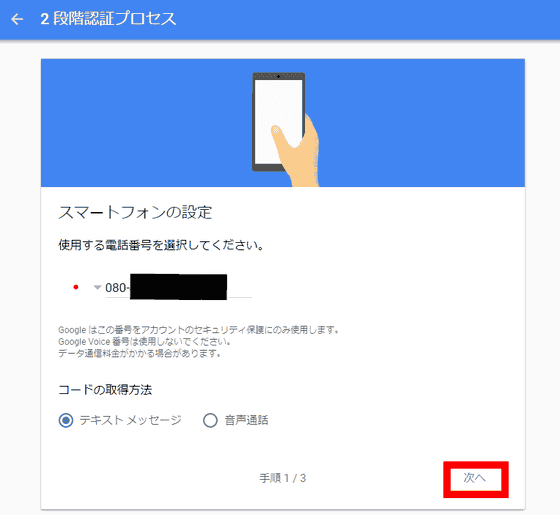560x515 pixels.
Task: Click the データ通信料金 notice line
Action: pyautogui.click(x=140, y=354)
